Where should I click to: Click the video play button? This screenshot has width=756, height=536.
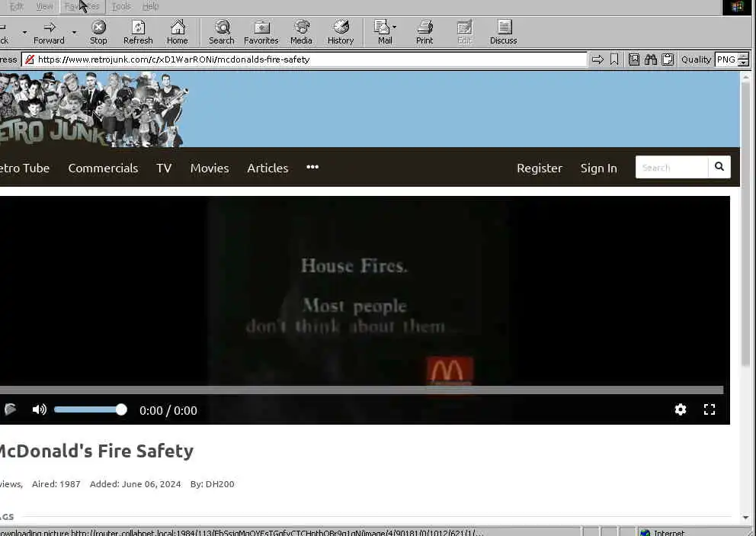coord(10,409)
